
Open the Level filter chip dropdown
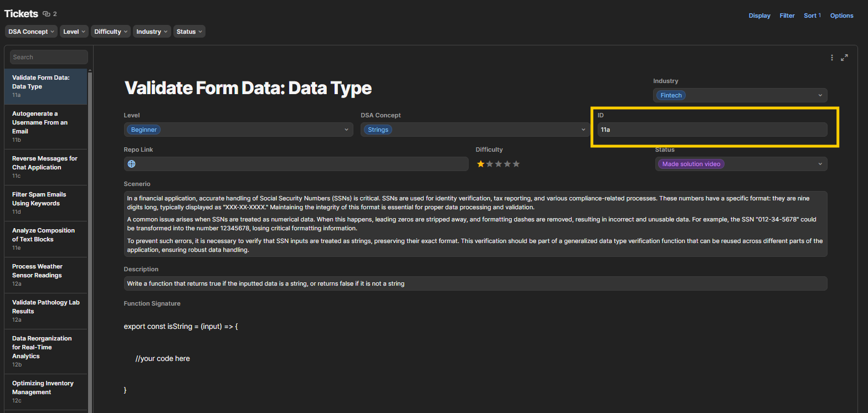75,32
